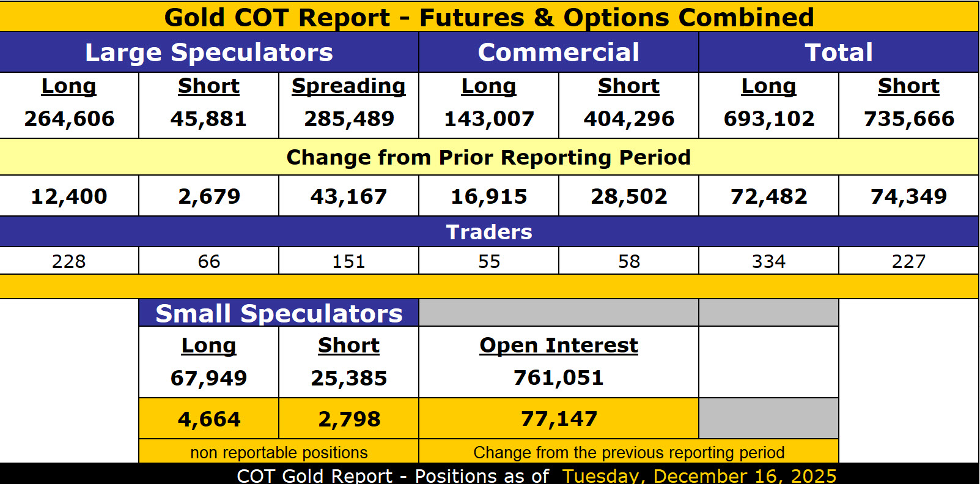
Task: Click the underlined Open Interest heading
Action: click(x=558, y=346)
